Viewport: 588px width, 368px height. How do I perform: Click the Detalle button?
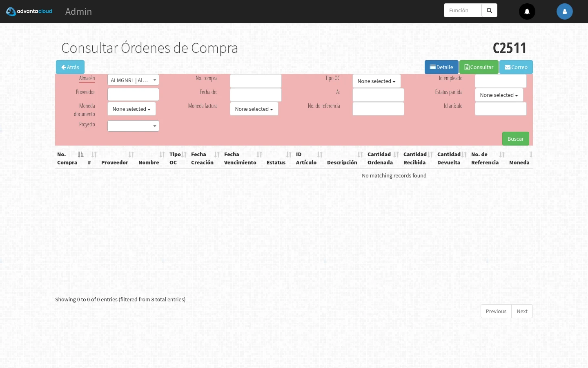[x=441, y=67]
